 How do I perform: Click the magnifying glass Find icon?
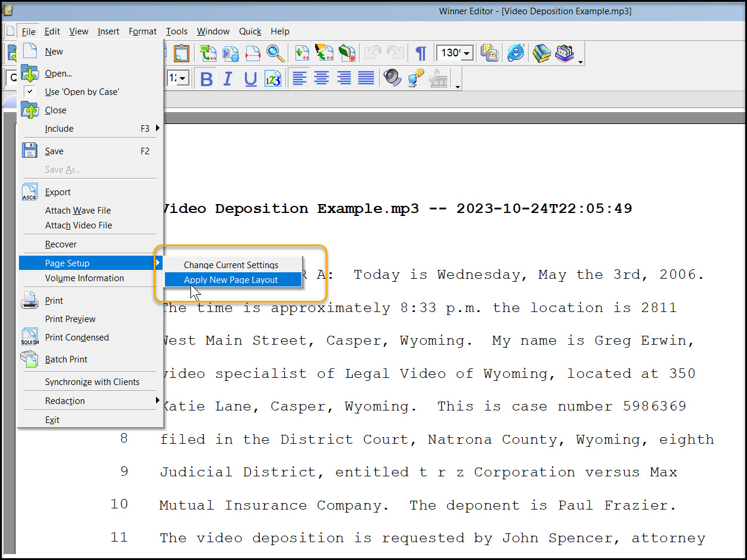[275, 53]
